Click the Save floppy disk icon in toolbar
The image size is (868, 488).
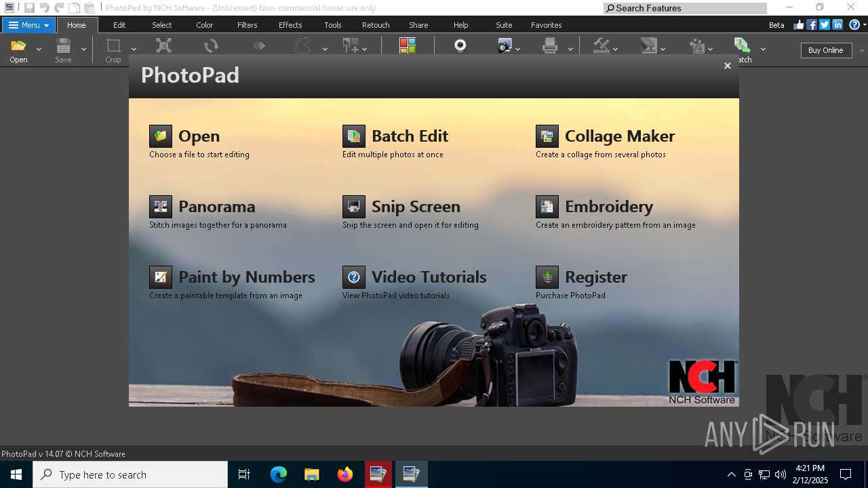[63, 46]
